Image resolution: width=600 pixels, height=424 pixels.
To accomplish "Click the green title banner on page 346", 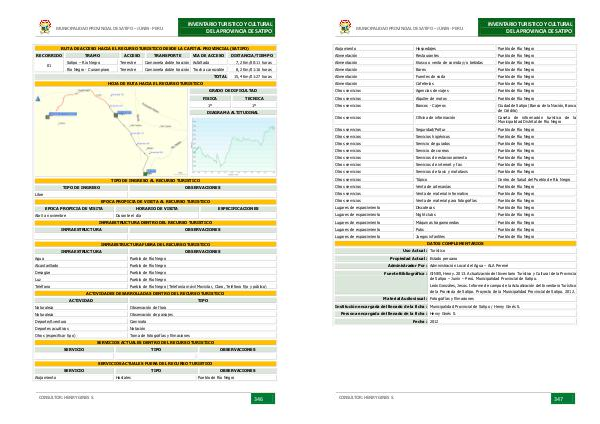I will click(x=227, y=27).
